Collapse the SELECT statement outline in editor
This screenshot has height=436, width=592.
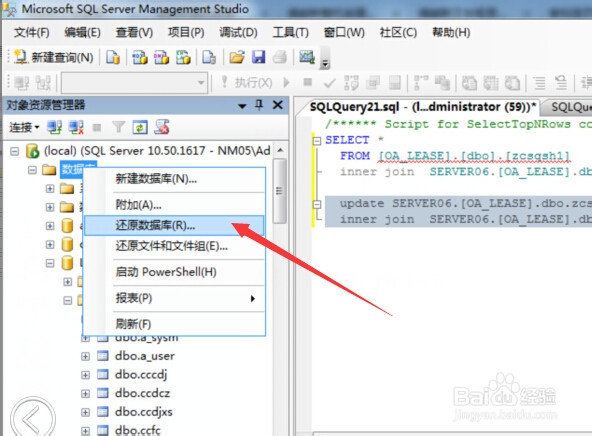(317, 141)
